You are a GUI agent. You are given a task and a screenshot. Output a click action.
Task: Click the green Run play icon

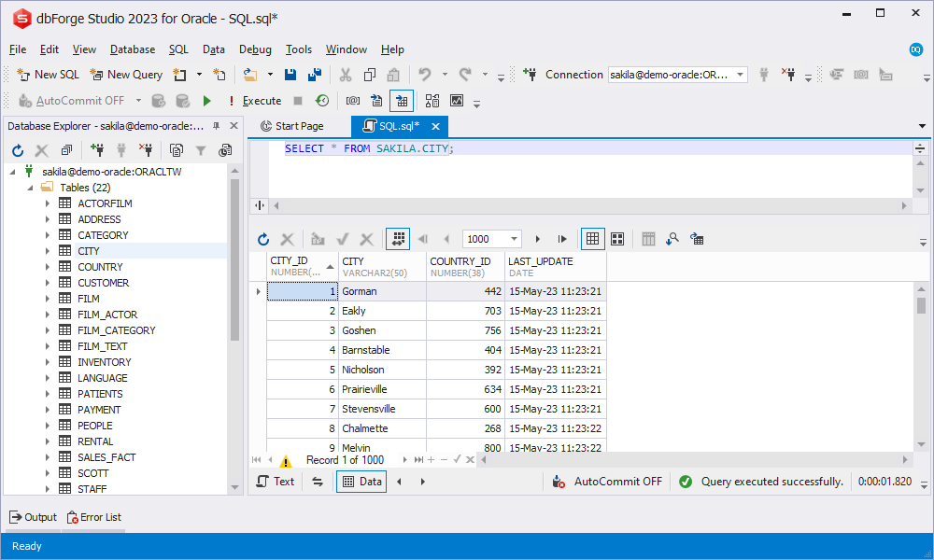(x=206, y=101)
